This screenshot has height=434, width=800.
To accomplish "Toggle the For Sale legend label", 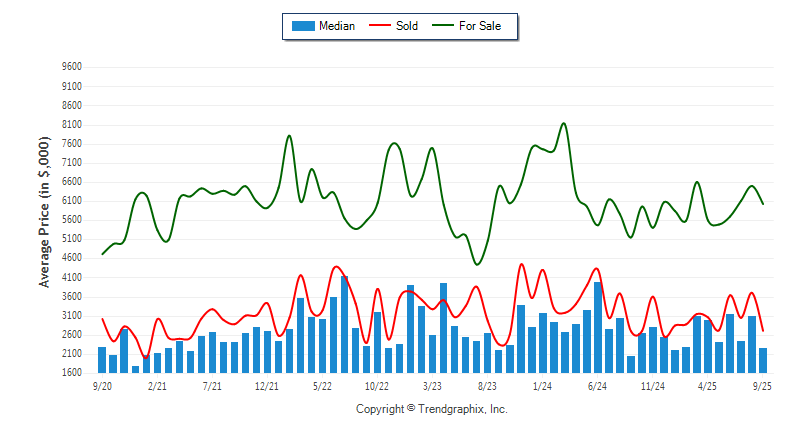I will pos(480,26).
